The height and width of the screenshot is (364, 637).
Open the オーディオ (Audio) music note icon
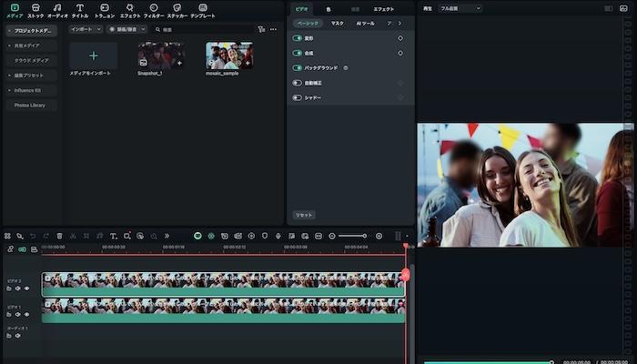(x=57, y=8)
